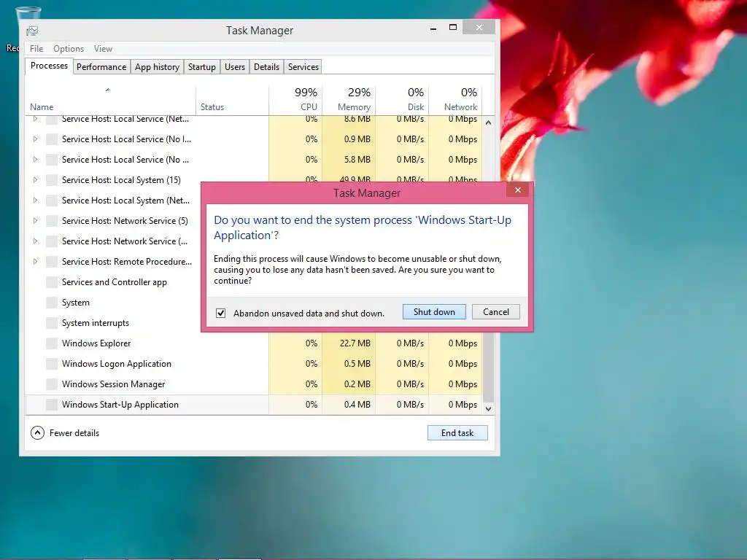This screenshot has width=747, height=560.
Task: Click the End task button
Action: (x=457, y=433)
